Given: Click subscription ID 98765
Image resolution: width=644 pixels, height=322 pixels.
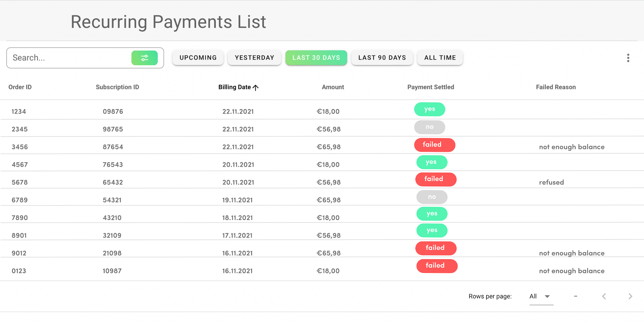Looking at the screenshot, I should point(113,129).
